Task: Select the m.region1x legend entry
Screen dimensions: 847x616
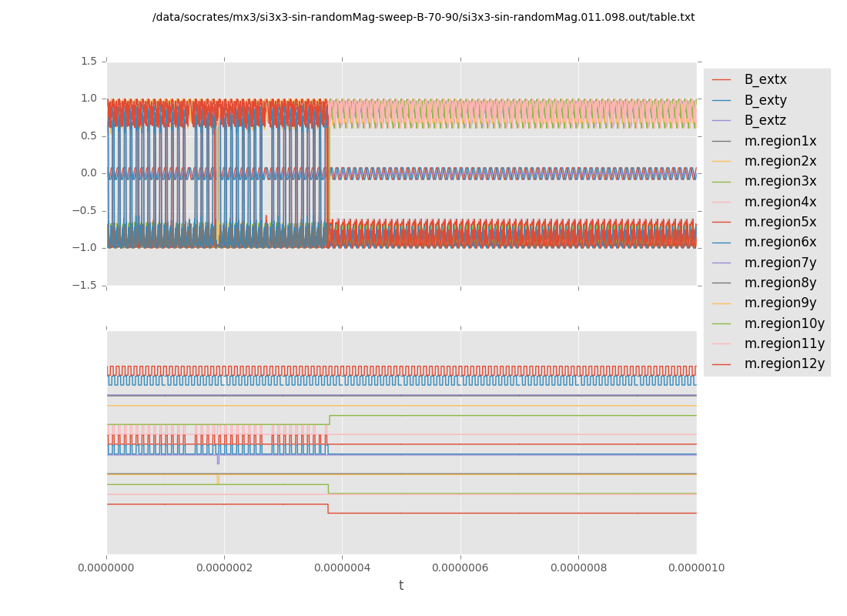Action: [x=780, y=141]
